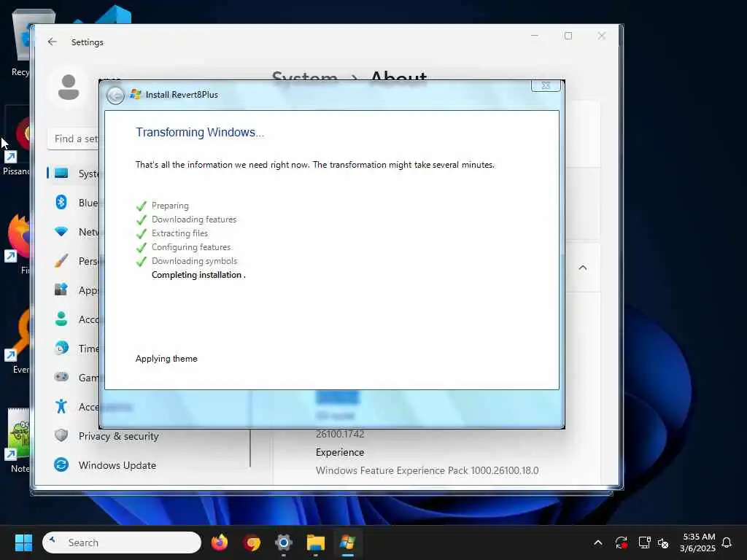Click the muted volume tray icon
This screenshot has height=560, width=747.
(x=663, y=542)
